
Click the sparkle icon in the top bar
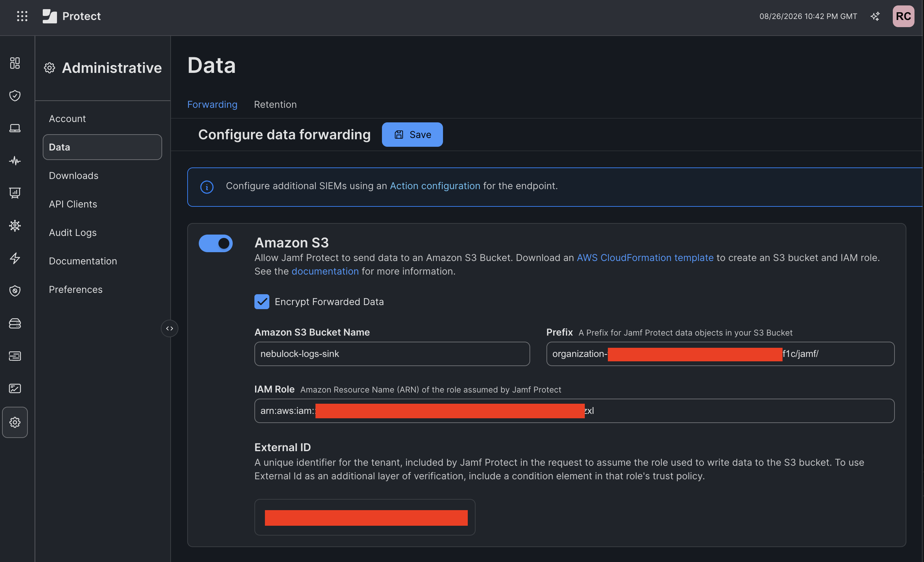tap(875, 16)
